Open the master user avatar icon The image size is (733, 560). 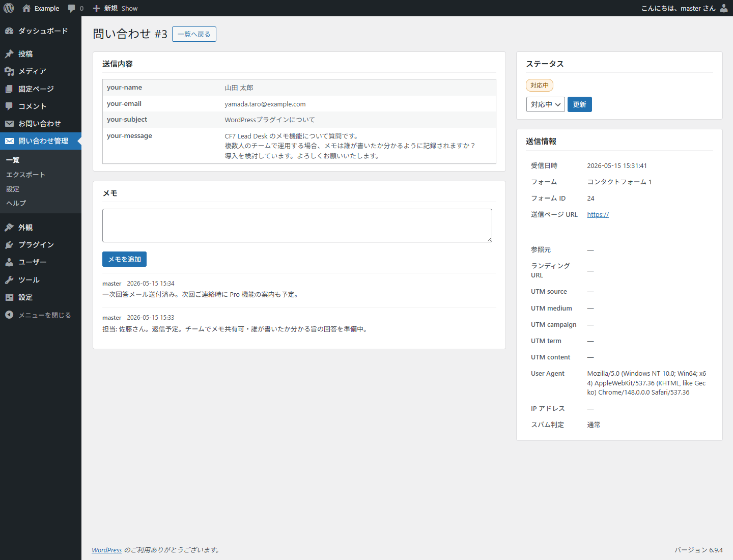coord(724,8)
